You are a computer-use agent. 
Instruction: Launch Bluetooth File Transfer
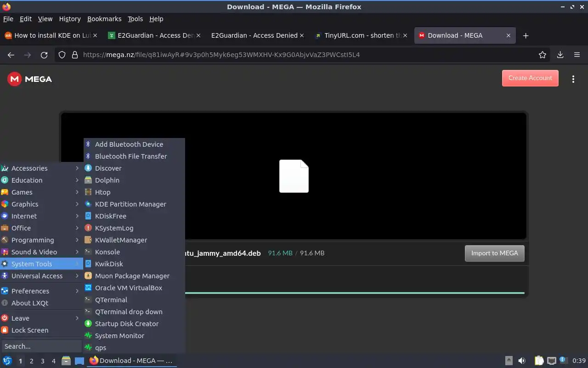point(134,156)
